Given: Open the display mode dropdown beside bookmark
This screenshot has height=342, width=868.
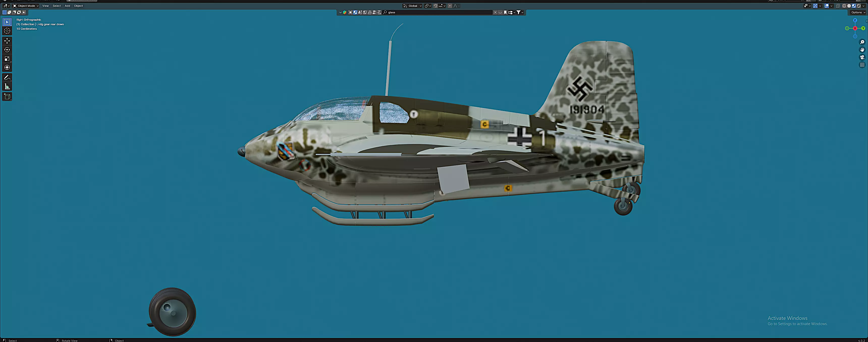Looking at the screenshot, I should (x=512, y=12).
